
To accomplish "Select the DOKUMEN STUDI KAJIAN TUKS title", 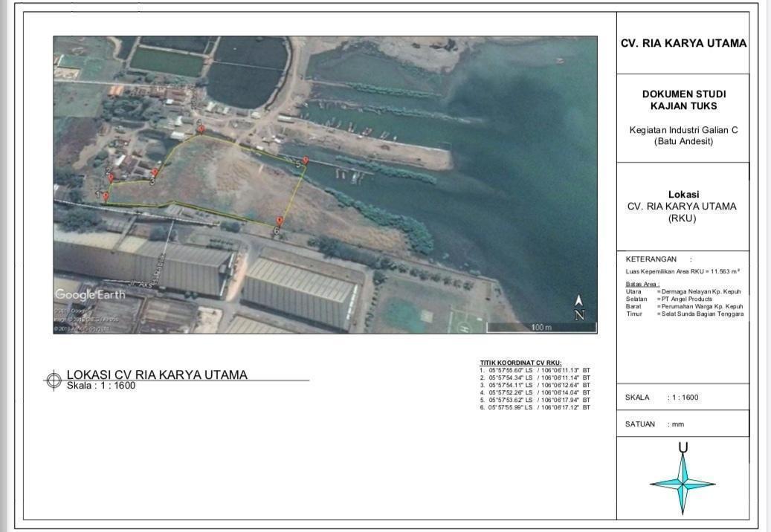I will pyautogui.click(x=683, y=100).
